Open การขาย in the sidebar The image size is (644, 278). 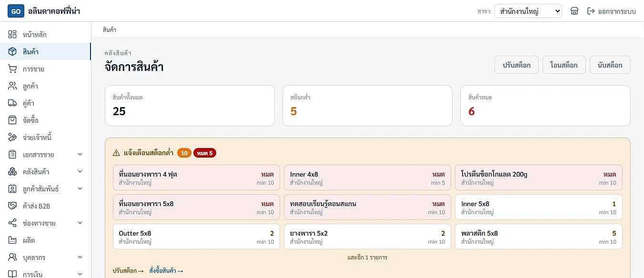pyautogui.click(x=45, y=69)
